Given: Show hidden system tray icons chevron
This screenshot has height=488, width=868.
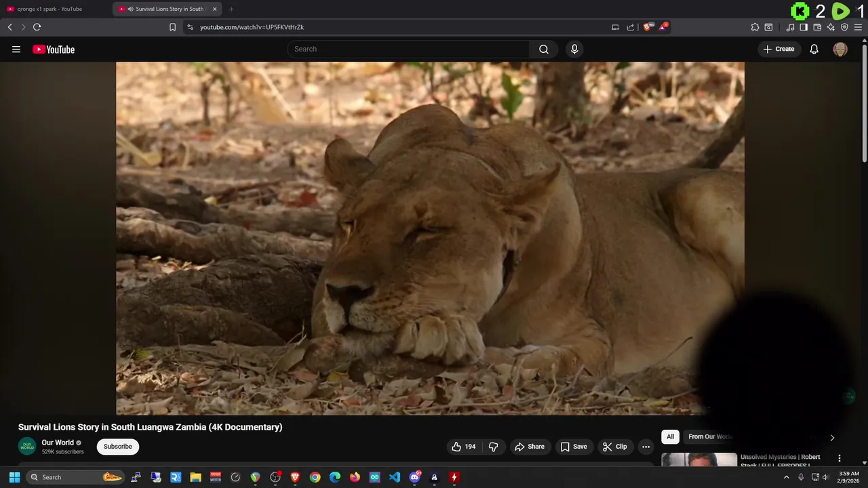Looking at the screenshot, I should (x=787, y=477).
